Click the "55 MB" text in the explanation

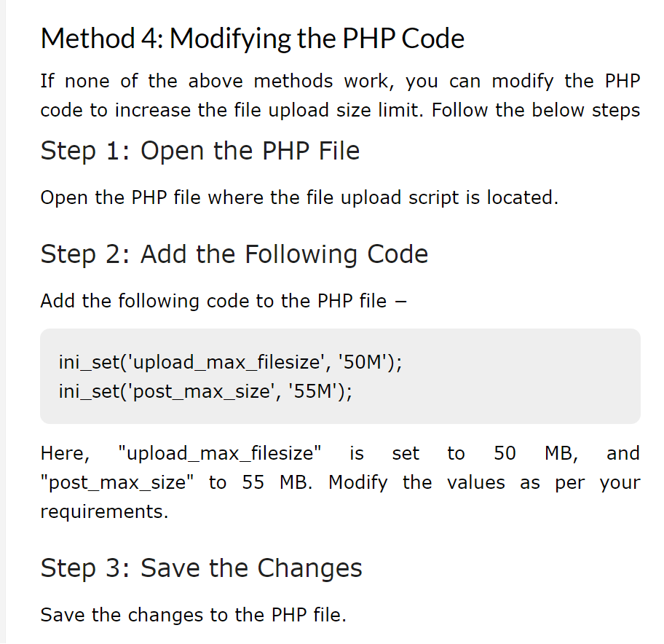click(277, 482)
